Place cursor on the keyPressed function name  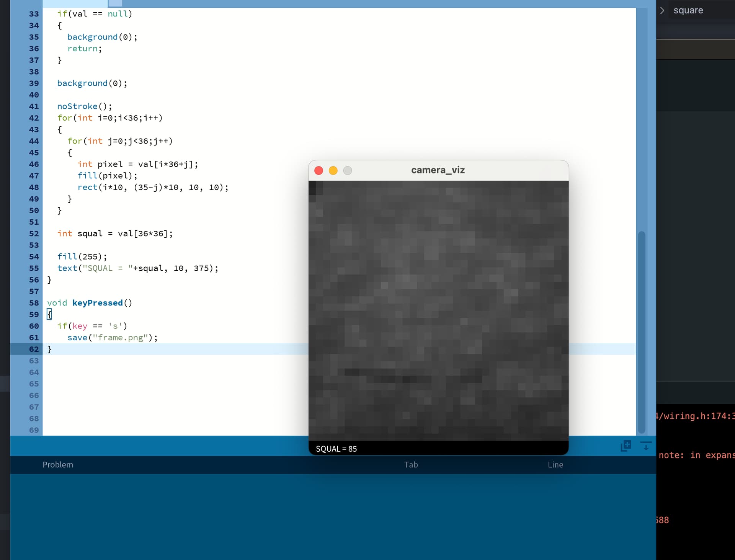click(97, 303)
